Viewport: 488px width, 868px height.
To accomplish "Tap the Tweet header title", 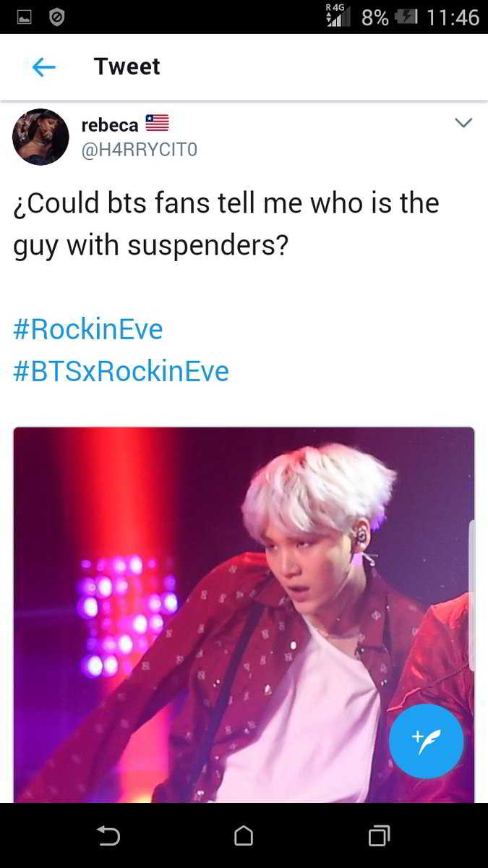I will [x=127, y=67].
